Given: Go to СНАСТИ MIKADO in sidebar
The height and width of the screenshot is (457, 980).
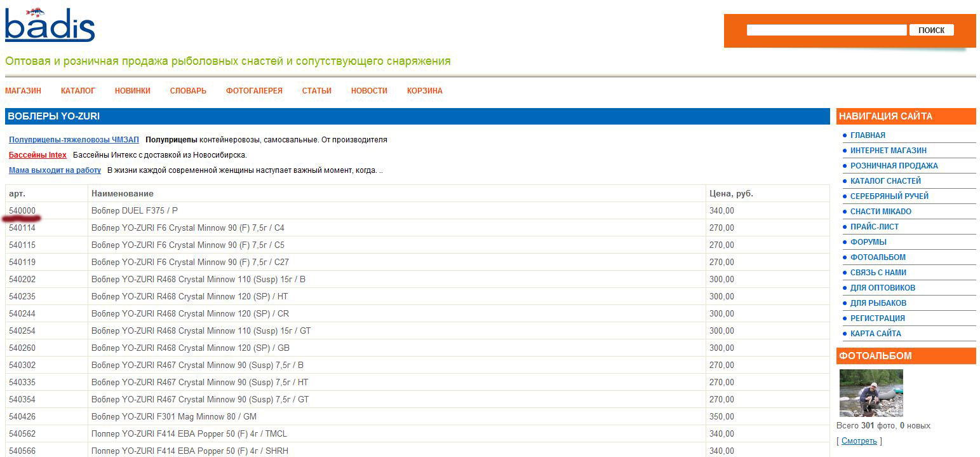Looking at the screenshot, I should pos(880,212).
